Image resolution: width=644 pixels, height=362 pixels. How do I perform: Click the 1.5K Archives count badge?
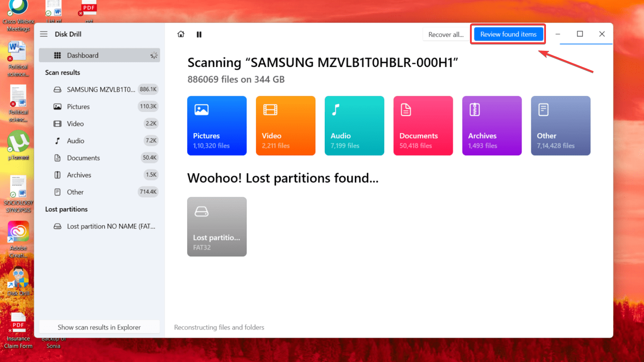coord(151,175)
